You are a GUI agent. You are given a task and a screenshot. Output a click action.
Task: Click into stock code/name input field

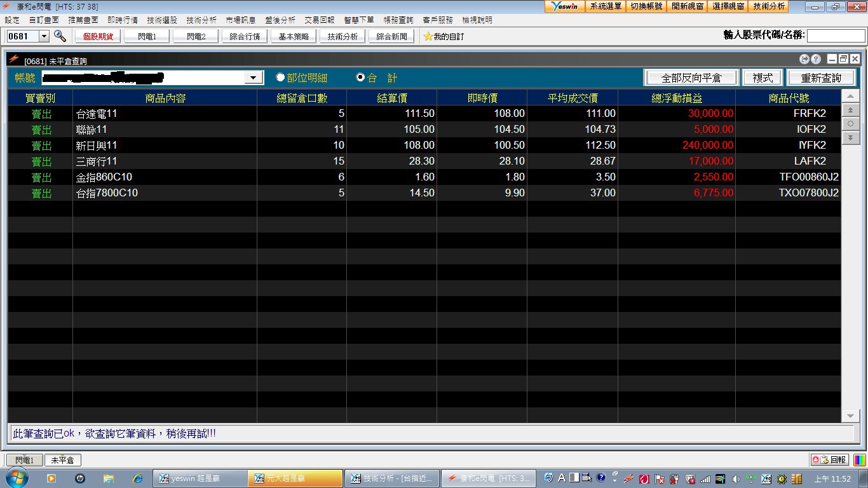[x=836, y=36]
